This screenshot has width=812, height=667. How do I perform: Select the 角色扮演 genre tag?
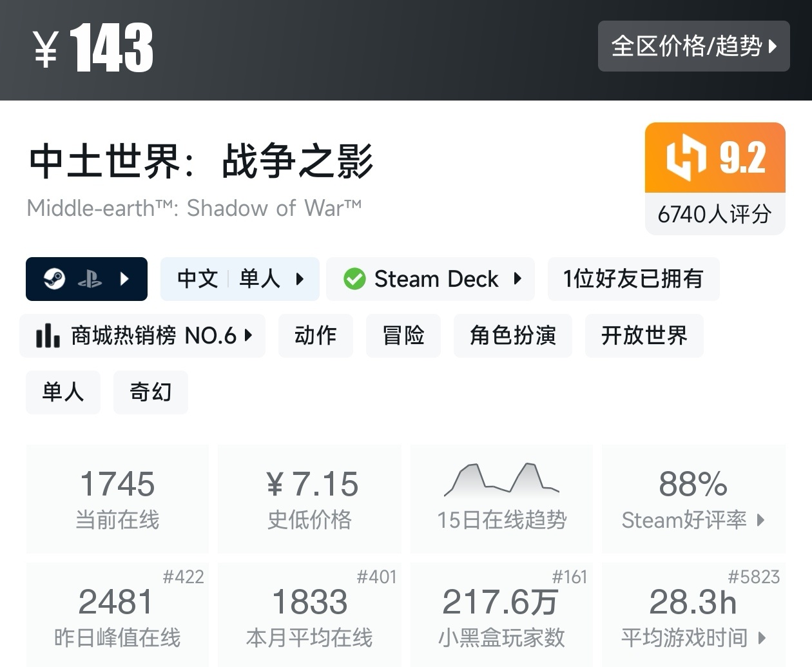coord(513,335)
